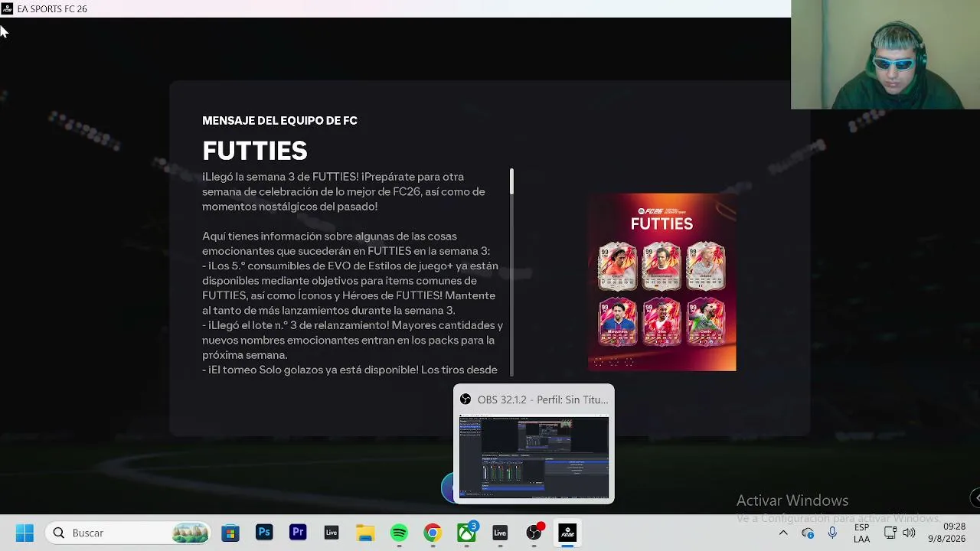Viewport: 980px width, 551px height.
Task: Open the Live app icon beside Premiere Pro
Action: click(x=332, y=533)
